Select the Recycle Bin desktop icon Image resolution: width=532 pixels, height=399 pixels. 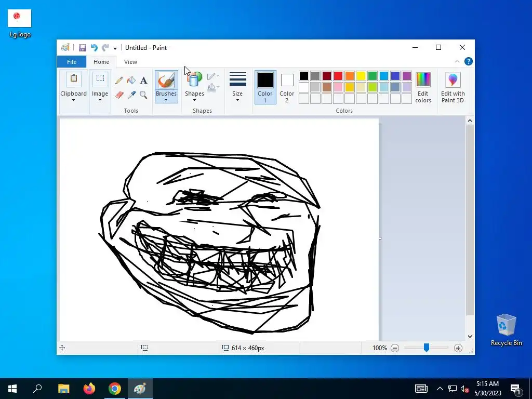(x=506, y=330)
